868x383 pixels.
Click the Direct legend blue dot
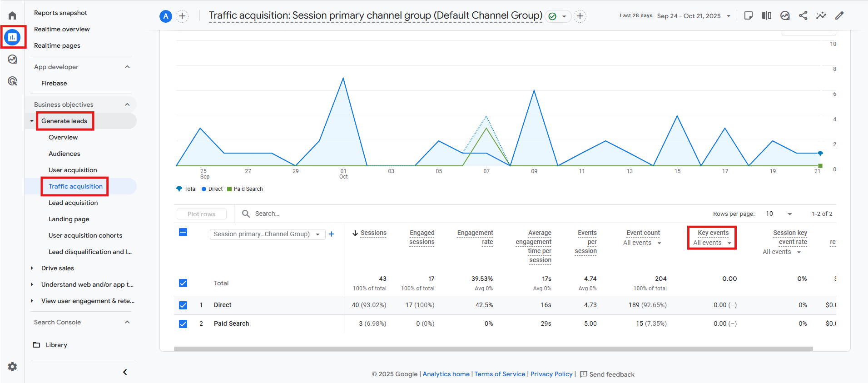pyautogui.click(x=204, y=189)
